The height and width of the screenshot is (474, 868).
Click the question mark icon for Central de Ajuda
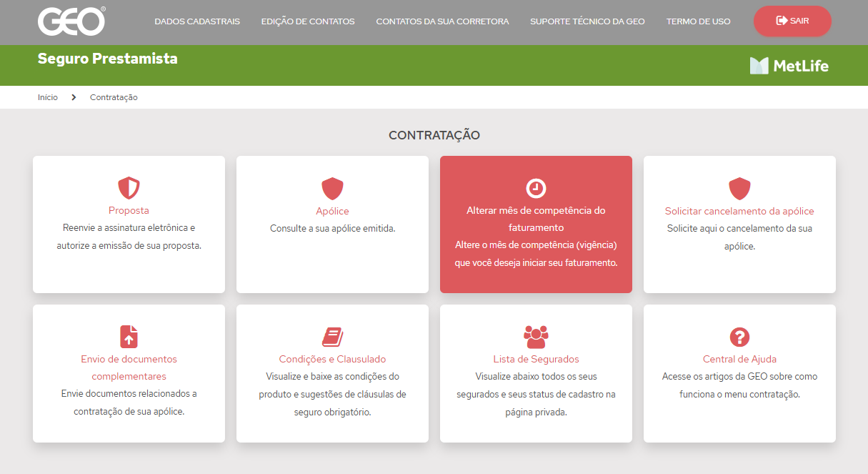(x=739, y=337)
